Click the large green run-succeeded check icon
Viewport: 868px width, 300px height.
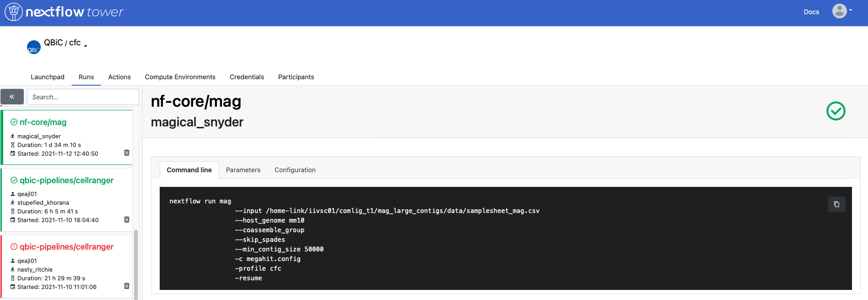836,111
